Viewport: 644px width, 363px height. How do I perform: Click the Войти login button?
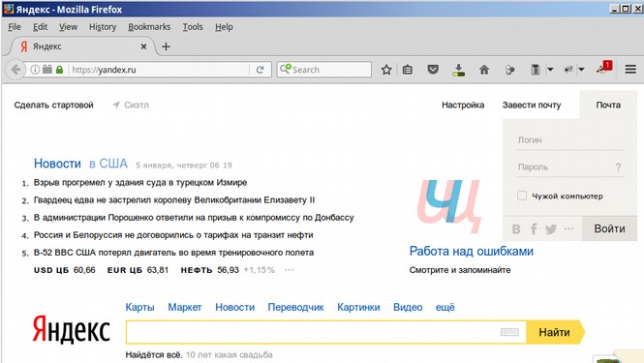click(x=609, y=228)
